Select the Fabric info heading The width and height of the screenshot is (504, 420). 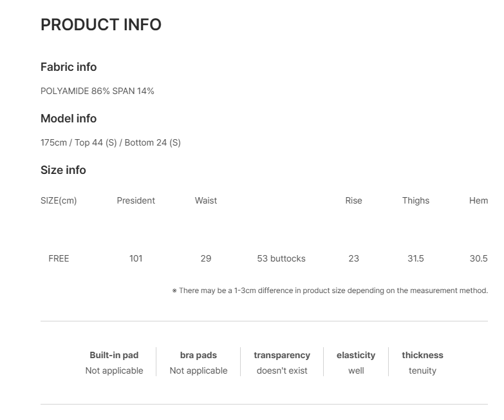click(x=68, y=67)
